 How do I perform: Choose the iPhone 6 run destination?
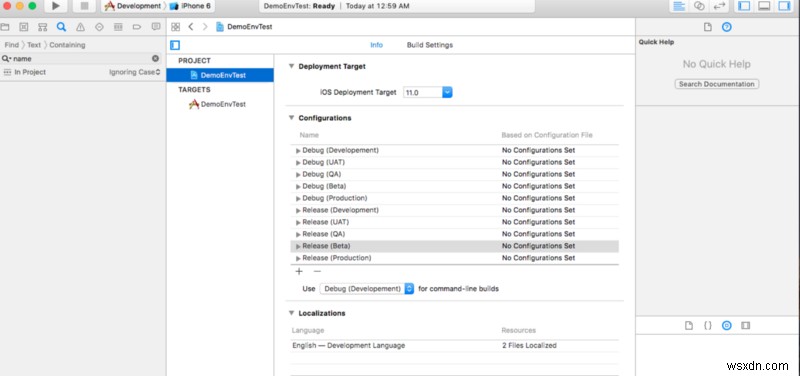[x=191, y=6]
